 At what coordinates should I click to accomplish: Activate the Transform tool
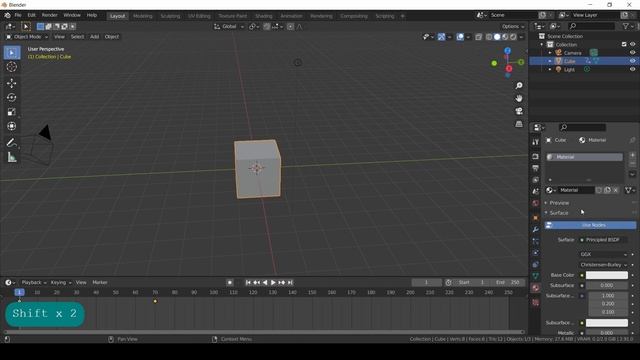click(12, 126)
